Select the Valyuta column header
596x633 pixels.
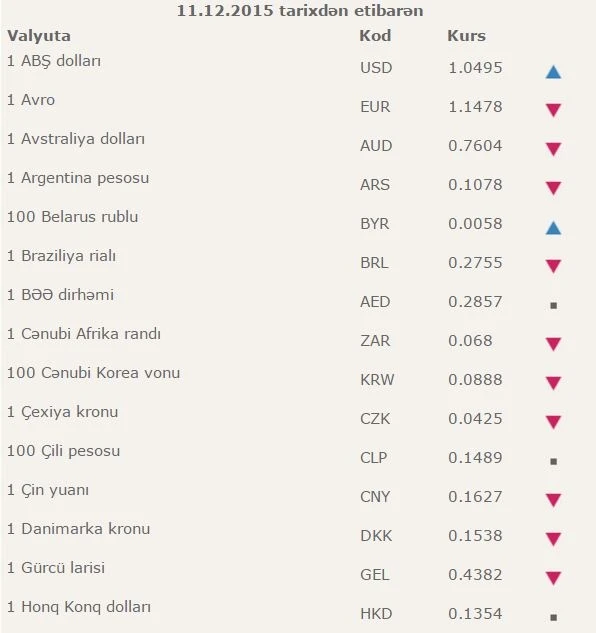click(39, 36)
